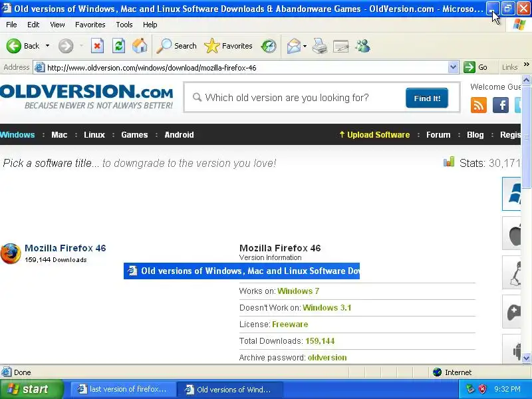Refresh the page with the green arrows icon
Image resolution: width=532 pixels, height=399 pixels.
[119, 46]
